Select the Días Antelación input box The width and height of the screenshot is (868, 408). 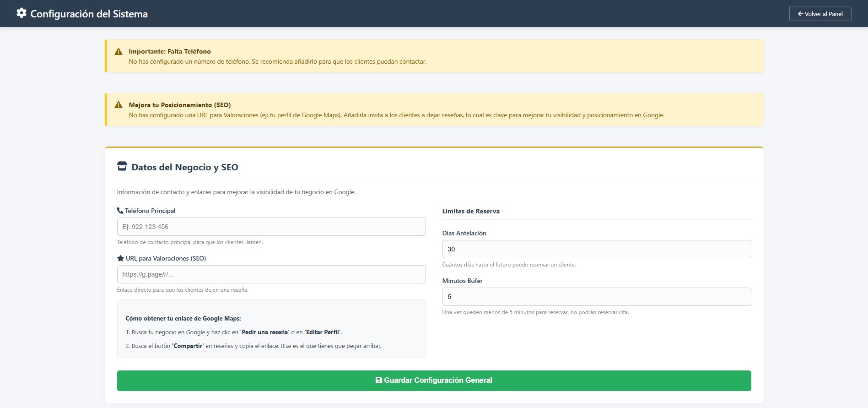point(596,249)
